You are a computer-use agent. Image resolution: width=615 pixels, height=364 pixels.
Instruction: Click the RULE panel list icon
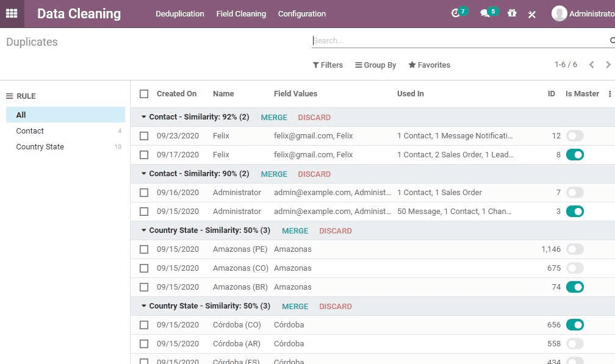click(x=9, y=96)
